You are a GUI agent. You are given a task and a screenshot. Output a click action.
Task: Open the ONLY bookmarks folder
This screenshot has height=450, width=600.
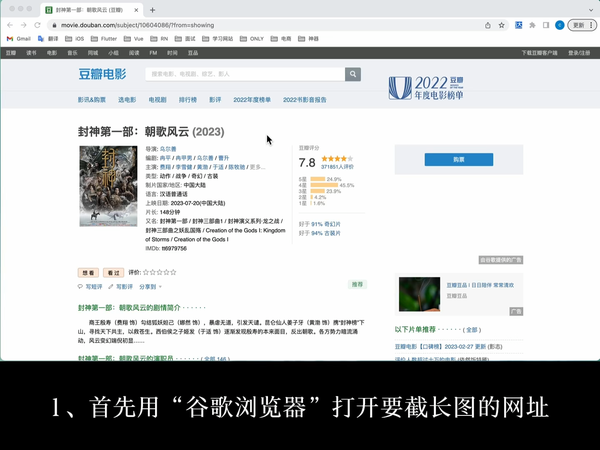[x=252, y=39]
